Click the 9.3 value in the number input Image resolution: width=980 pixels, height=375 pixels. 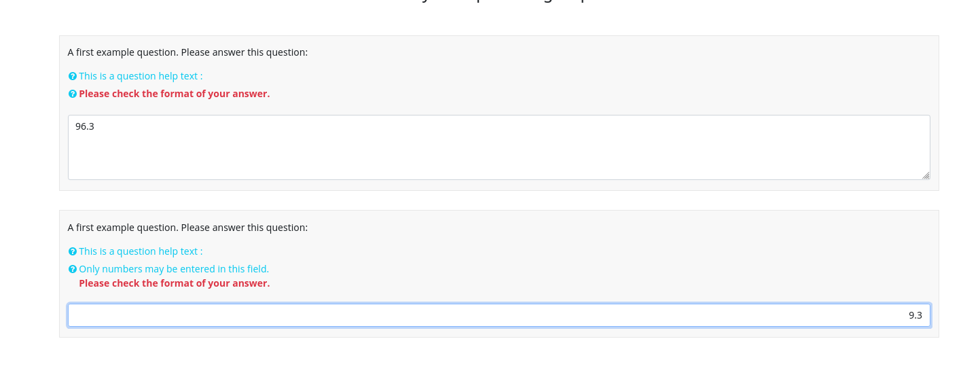pos(915,315)
